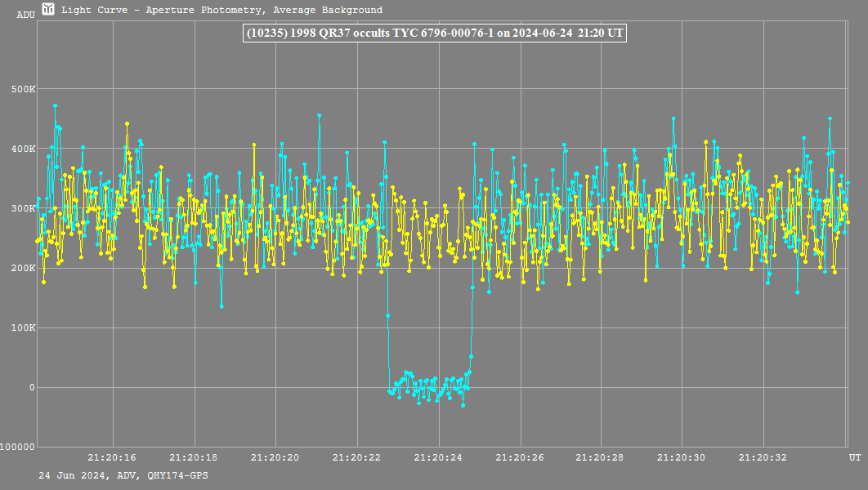The image size is (868, 490).
Task: Select the cyan spike just after 21:20:20
Action: tap(319, 116)
